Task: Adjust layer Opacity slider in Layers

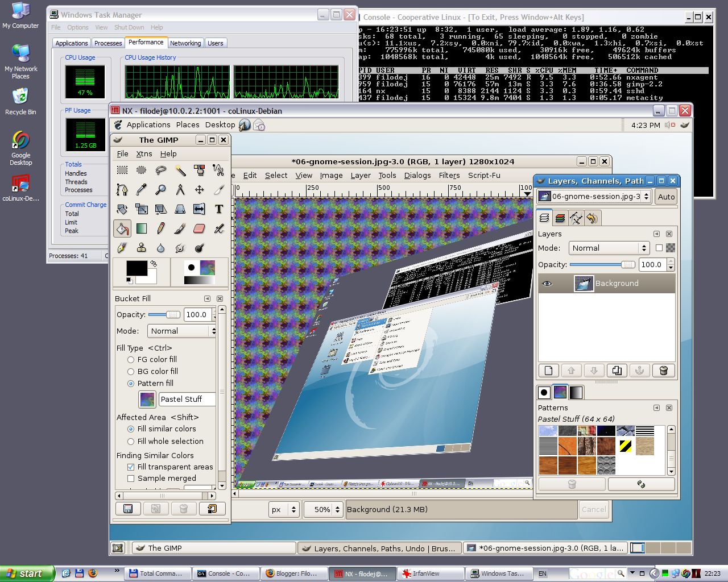Action: (602, 264)
